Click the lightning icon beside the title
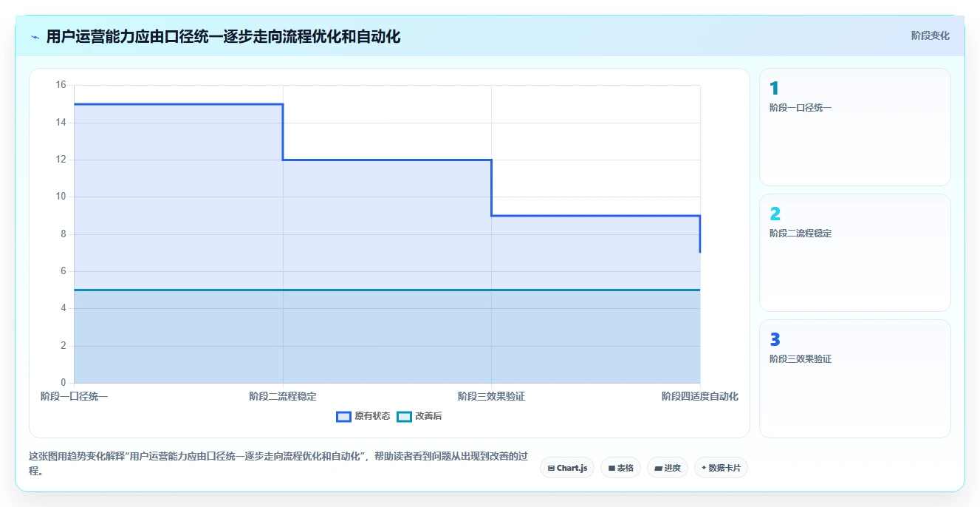Image resolution: width=980 pixels, height=507 pixels. click(x=35, y=37)
